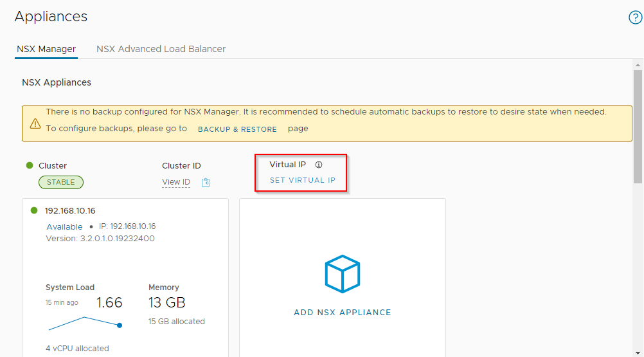This screenshot has width=644, height=357.
Task: Click the Memory value 13 GB
Action: pyautogui.click(x=166, y=303)
